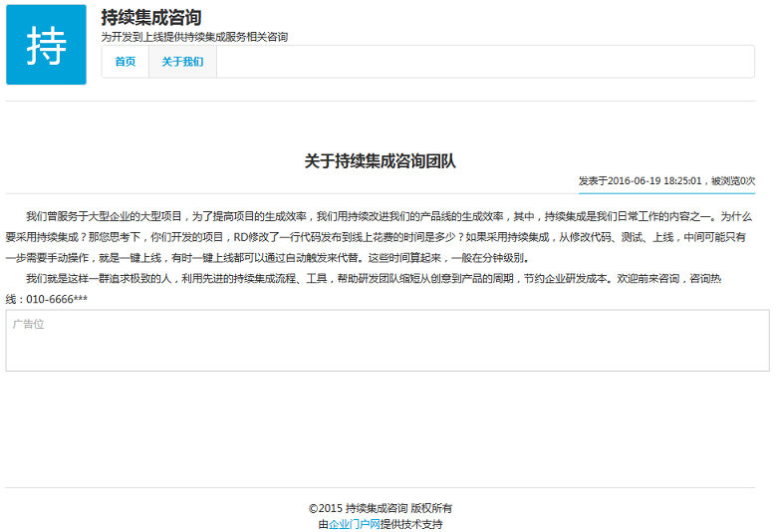
Task: Select the article heading 关于持续集成咨询团队
Action: coord(381,160)
